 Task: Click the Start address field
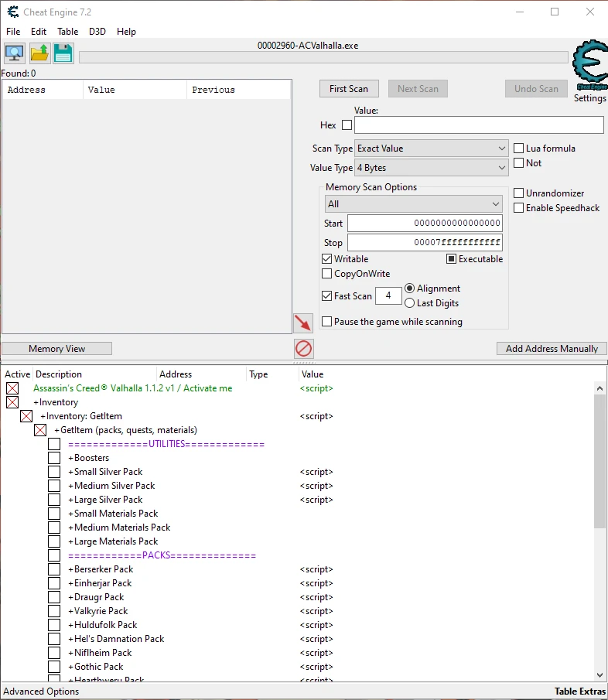[425, 223]
